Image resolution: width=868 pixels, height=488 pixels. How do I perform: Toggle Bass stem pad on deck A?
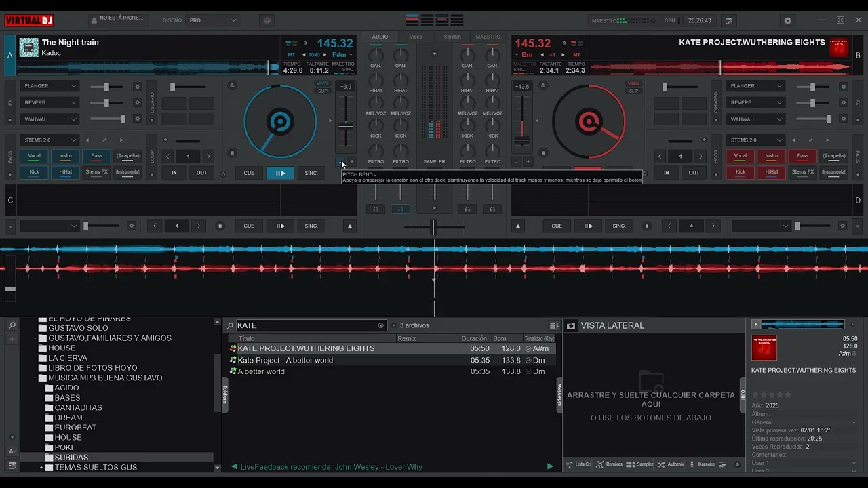[97, 156]
